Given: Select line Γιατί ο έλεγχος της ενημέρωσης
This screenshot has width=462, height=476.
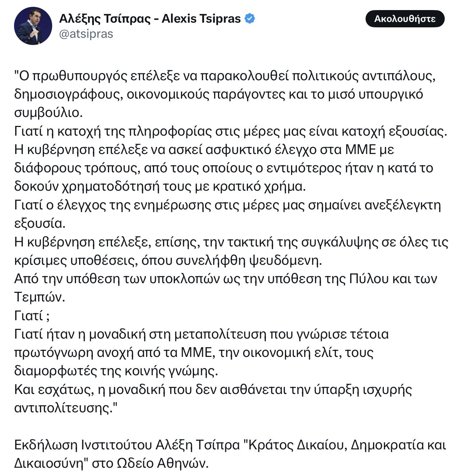Looking at the screenshot, I should pyautogui.click(x=228, y=205).
